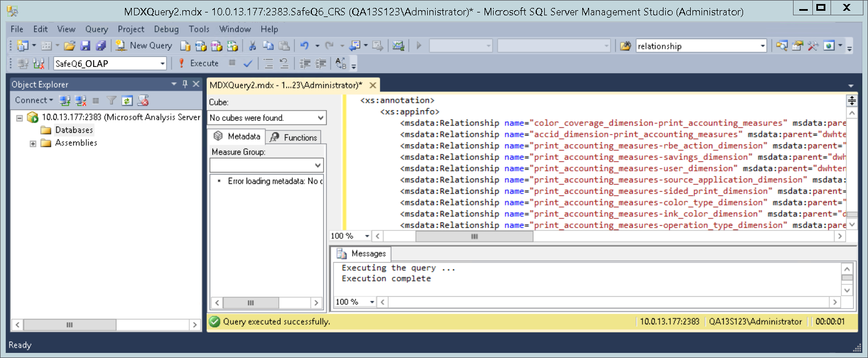Pin the Object Explorer panel
This screenshot has width=868, height=358.
click(x=185, y=84)
